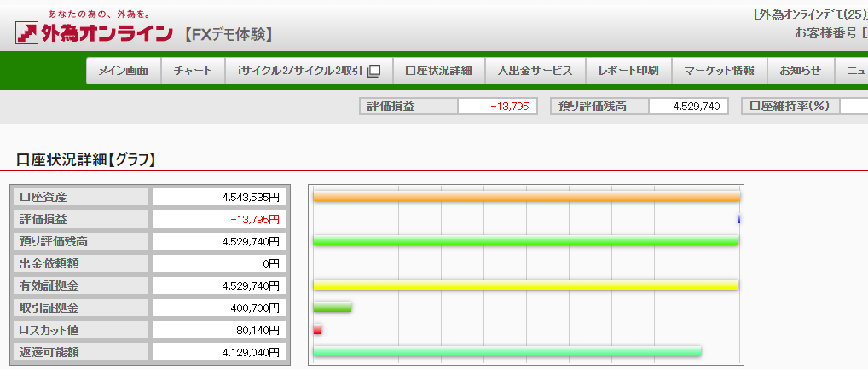
Task: Click the light green 返還可能額 graph bar
Action: point(506,351)
